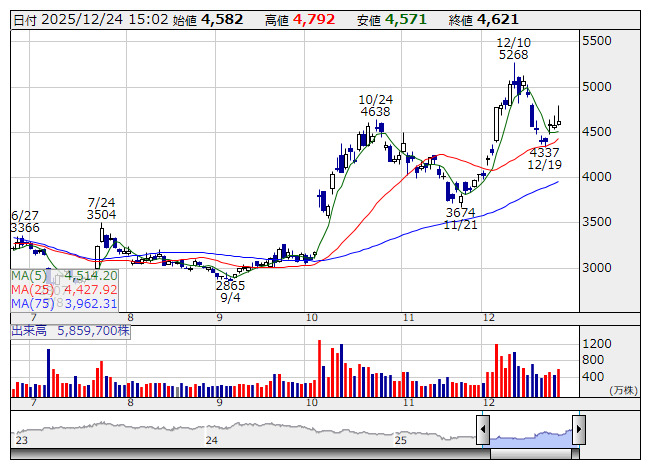
Task: Click the 9/4 low label 2865
Action: 230,285
